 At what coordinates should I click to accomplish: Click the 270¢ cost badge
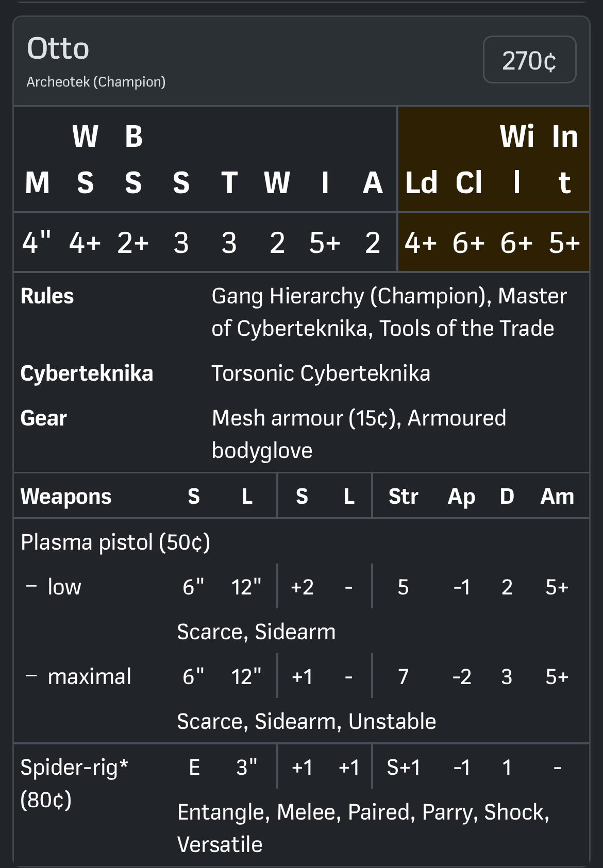coord(529,60)
